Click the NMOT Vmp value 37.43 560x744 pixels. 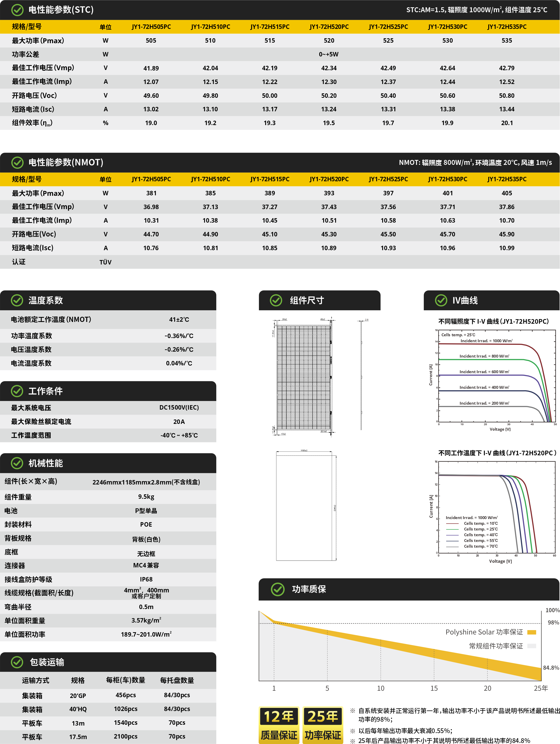click(x=329, y=207)
